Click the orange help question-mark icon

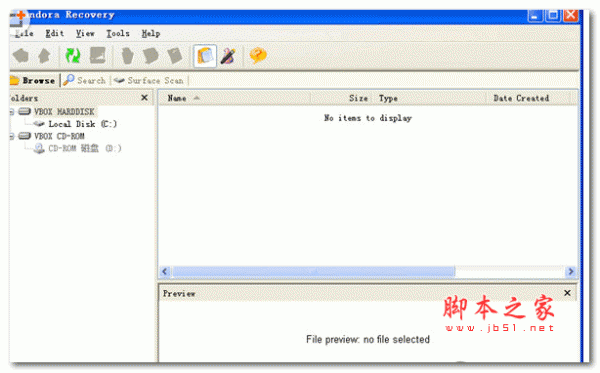pyautogui.click(x=258, y=56)
